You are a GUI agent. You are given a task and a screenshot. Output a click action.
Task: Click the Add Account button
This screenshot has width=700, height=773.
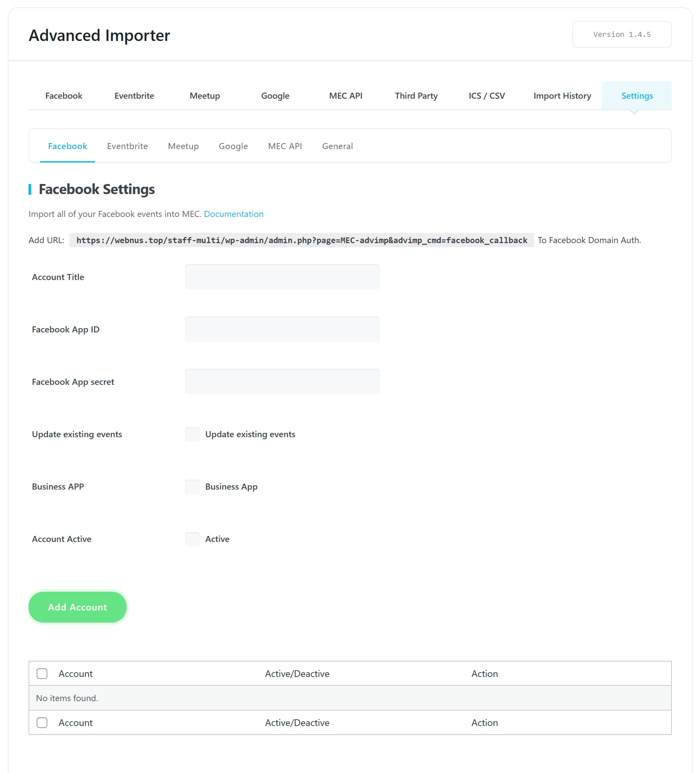click(x=78, y=607)
